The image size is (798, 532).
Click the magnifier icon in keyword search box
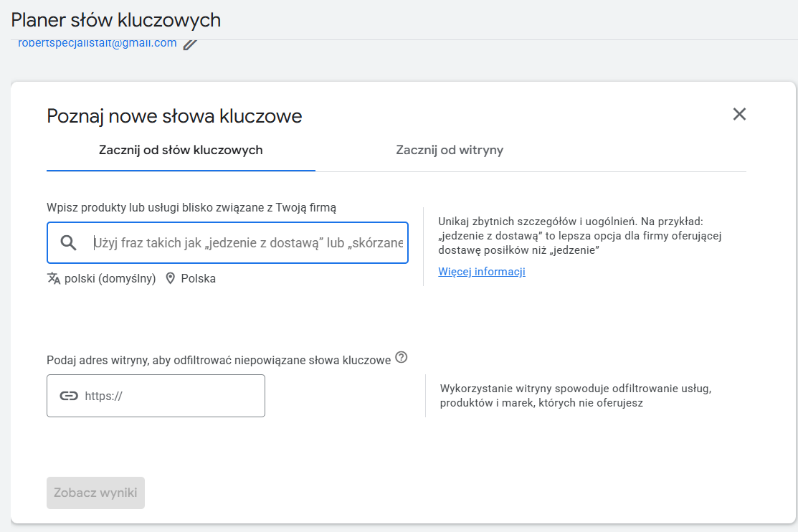68,242
